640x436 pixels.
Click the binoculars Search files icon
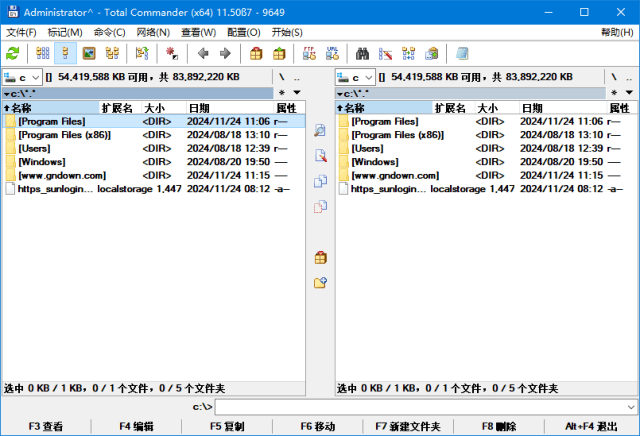[363, 53]
